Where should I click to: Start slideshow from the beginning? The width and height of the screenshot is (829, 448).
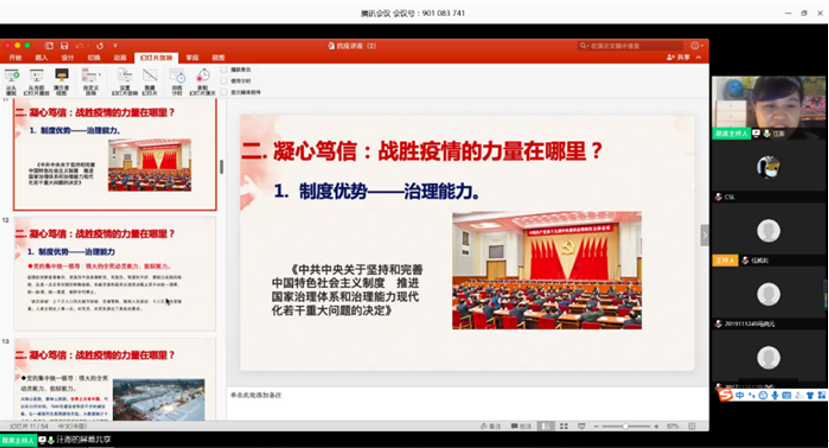[11, 81]
